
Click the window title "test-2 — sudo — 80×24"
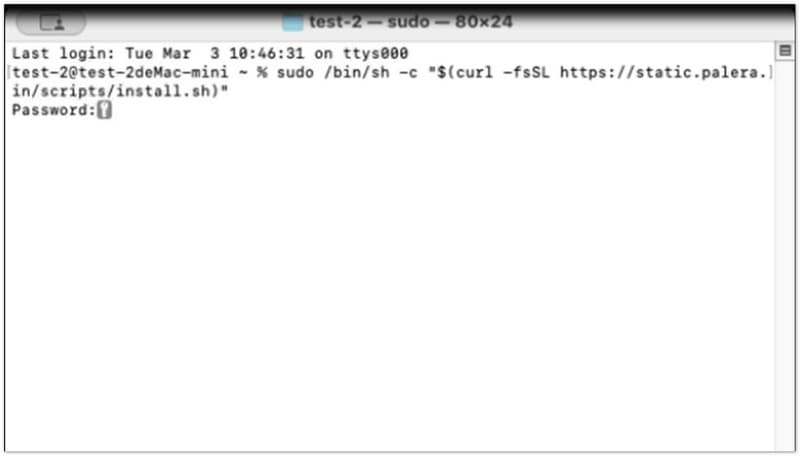click(410, 22)
